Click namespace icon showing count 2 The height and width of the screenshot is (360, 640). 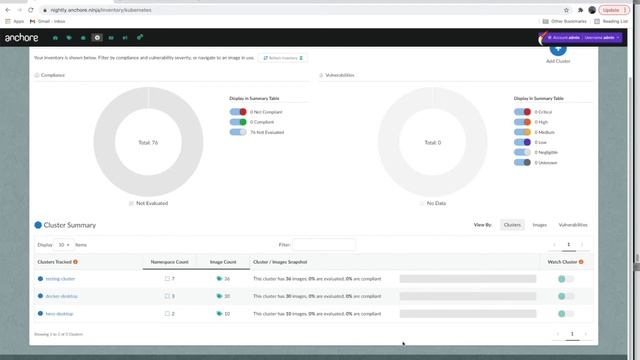pyautogui.click(x=167, y=314)
